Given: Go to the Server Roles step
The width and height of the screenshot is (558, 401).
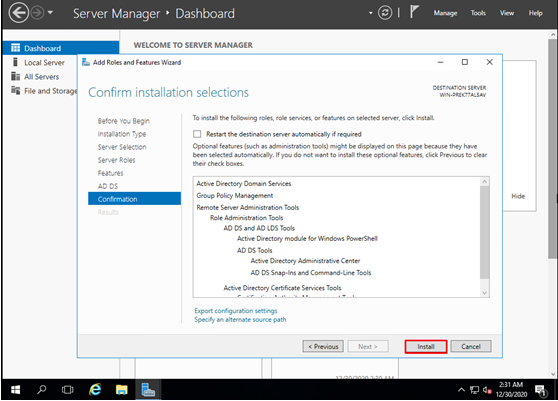Looking at the screenshot, I should tap(116, 160).
